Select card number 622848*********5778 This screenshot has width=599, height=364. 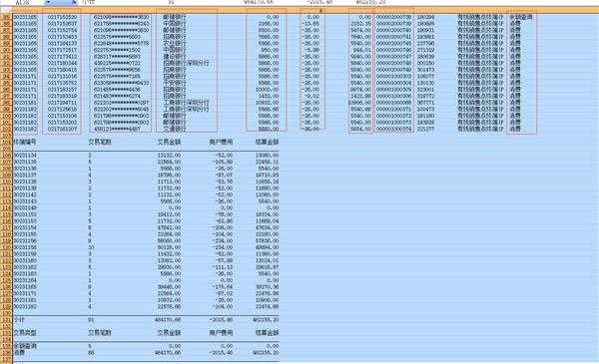(x=121, y=43)
